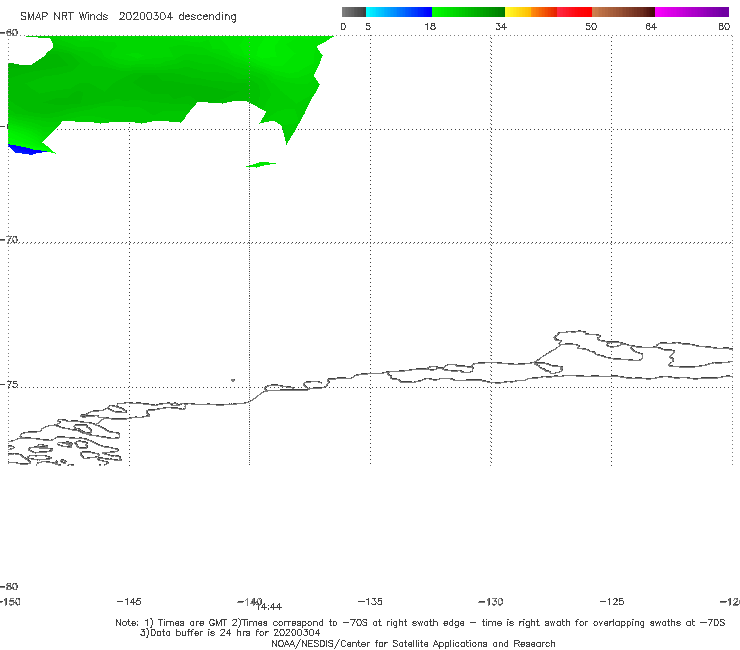740x650 pixels.
Task: Click the longitude label '-125'
Action: click(612, 602)
